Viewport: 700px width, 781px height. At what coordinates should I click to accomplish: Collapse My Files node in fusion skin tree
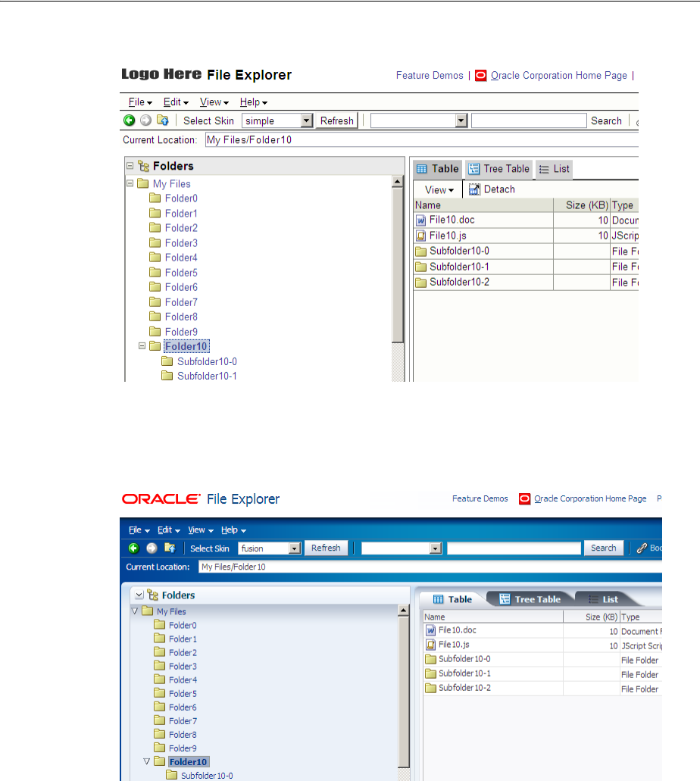tap(135, 611)
